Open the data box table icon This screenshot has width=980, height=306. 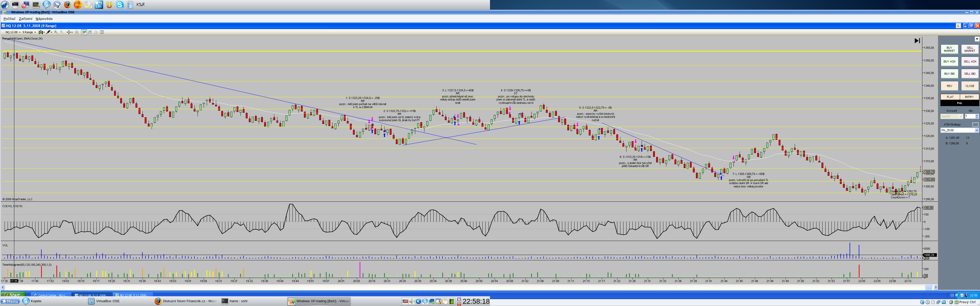tap(102, 32)
